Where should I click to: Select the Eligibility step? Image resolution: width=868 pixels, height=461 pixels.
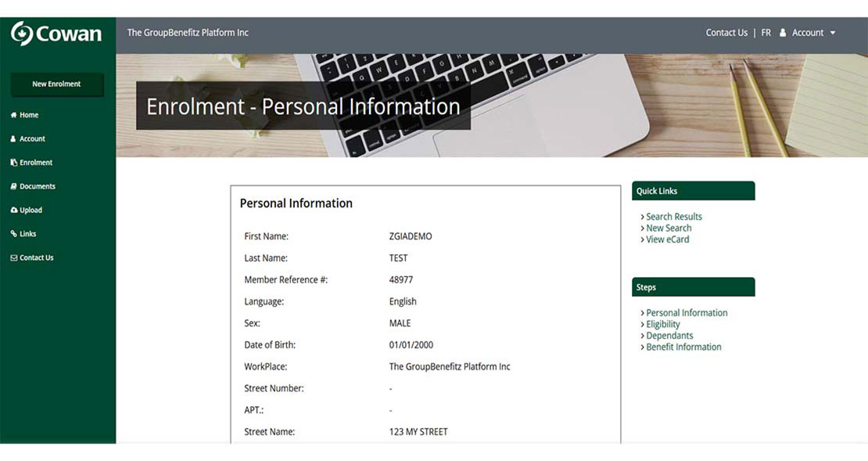(662, 323)
